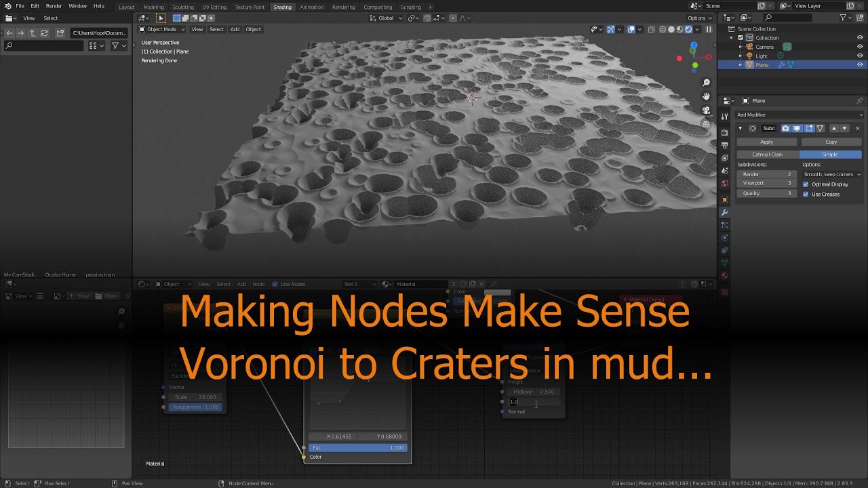This screenshot has width=868, height=488.
Task: Open the Object Data properties tab
Action: tap(724, 263)
